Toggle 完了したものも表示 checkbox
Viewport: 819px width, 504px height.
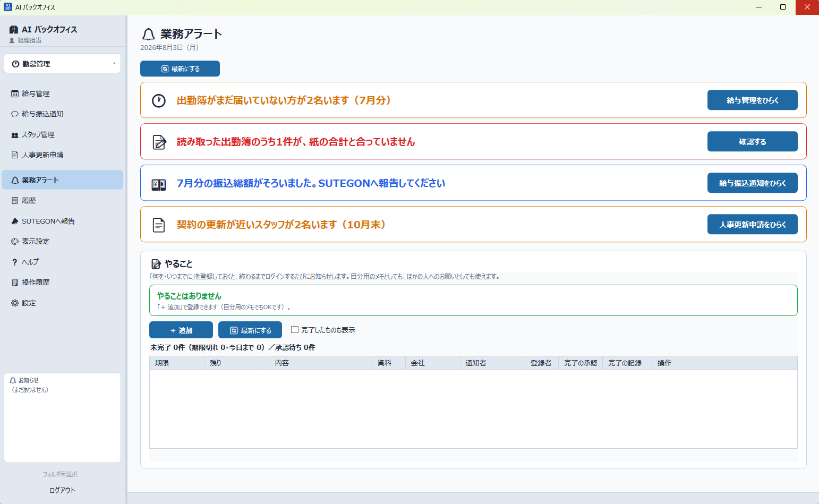pyautogui.click(x=295, y=330)
